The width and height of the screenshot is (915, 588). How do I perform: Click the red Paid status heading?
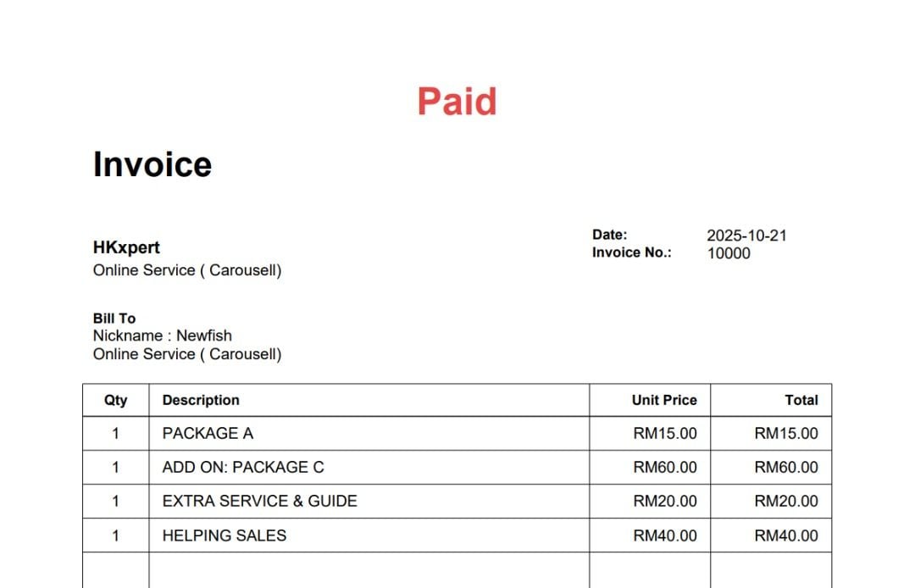click(457, 102)
